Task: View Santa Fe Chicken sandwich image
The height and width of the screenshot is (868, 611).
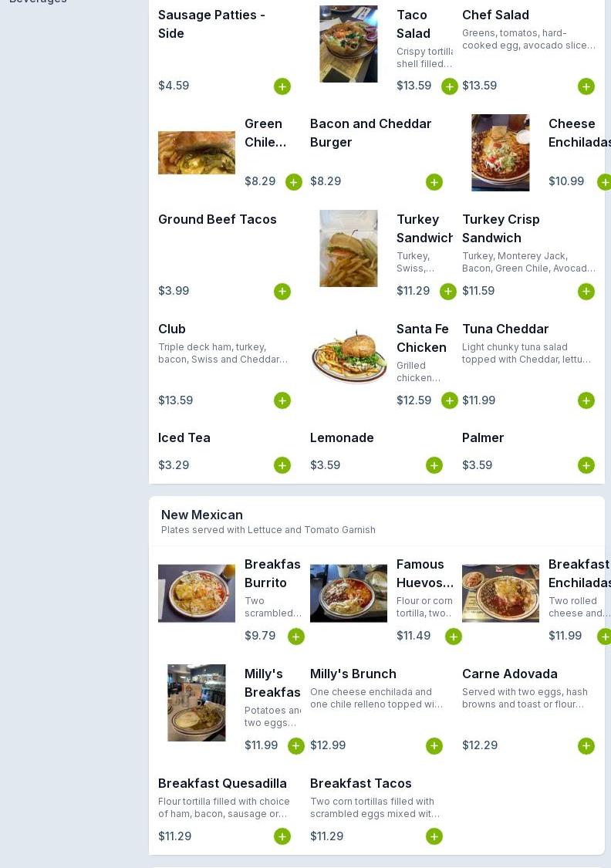Action: (349, 356)
